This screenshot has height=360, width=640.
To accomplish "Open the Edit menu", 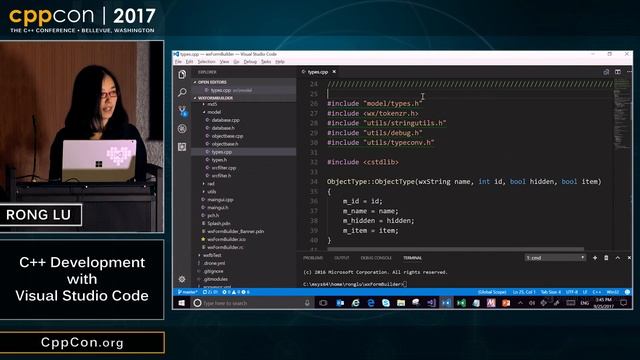I will pyautogui.click(x=189, y=62).
